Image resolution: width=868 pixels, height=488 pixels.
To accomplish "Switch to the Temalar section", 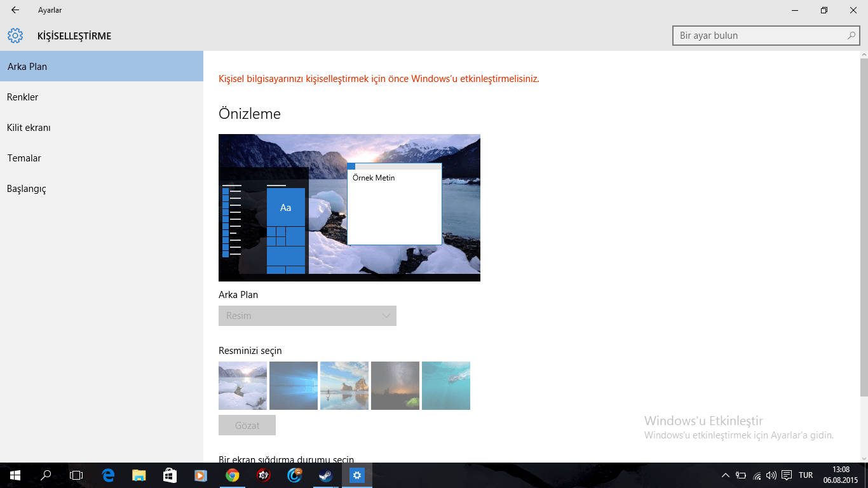I will 102,158.
